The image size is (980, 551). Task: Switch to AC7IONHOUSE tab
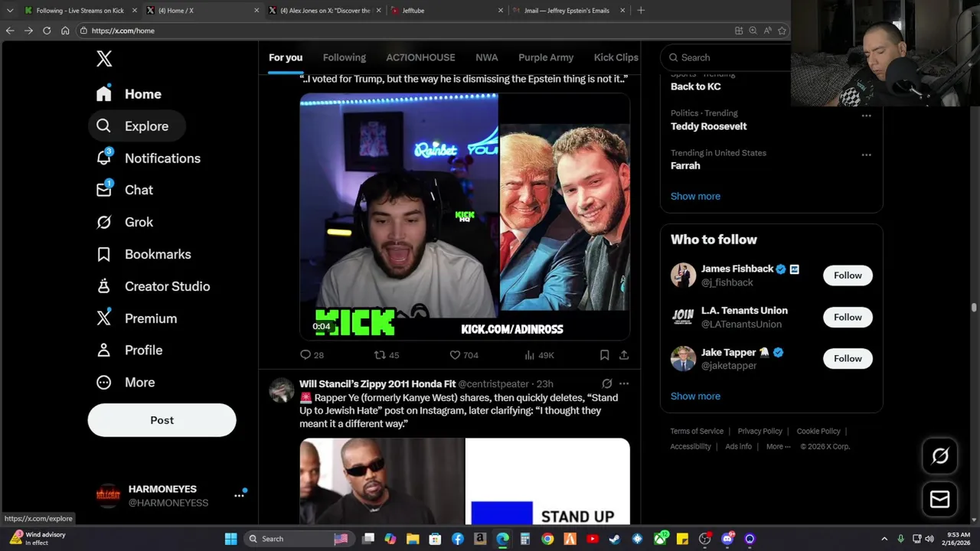pos(420,57)
